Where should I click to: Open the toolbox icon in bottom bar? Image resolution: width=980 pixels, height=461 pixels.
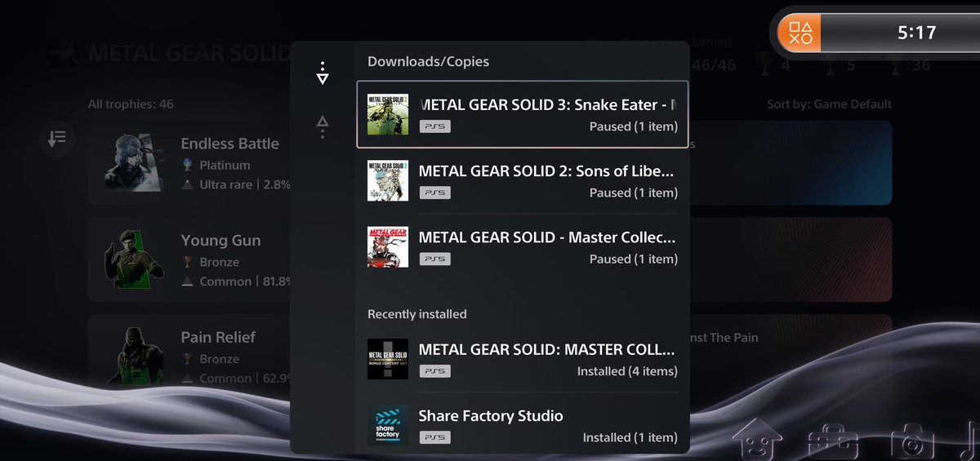point(832,442)
